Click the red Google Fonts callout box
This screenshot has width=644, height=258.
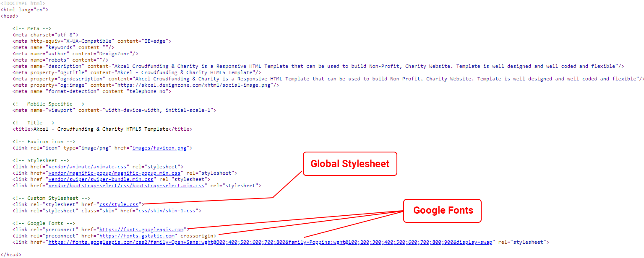(x=442, y=210)
